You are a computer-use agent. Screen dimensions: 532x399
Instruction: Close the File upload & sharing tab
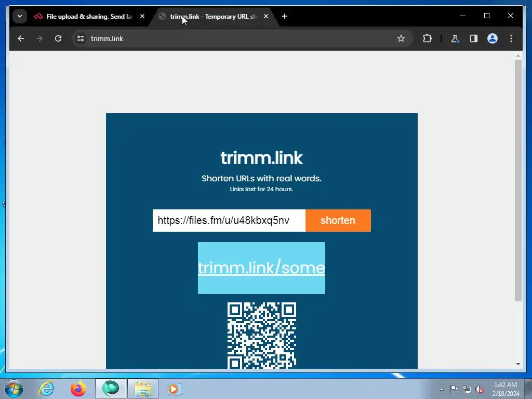point(142,16)
